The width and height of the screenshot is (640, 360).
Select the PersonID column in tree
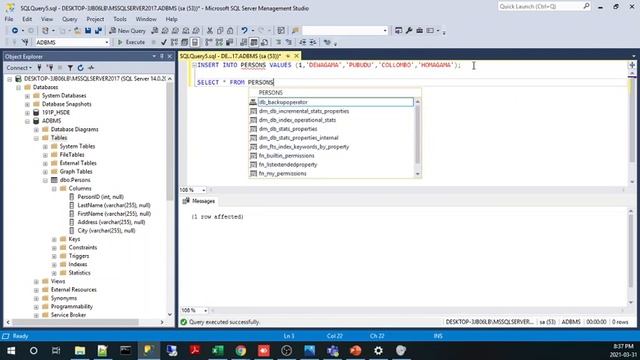[100, 197]
